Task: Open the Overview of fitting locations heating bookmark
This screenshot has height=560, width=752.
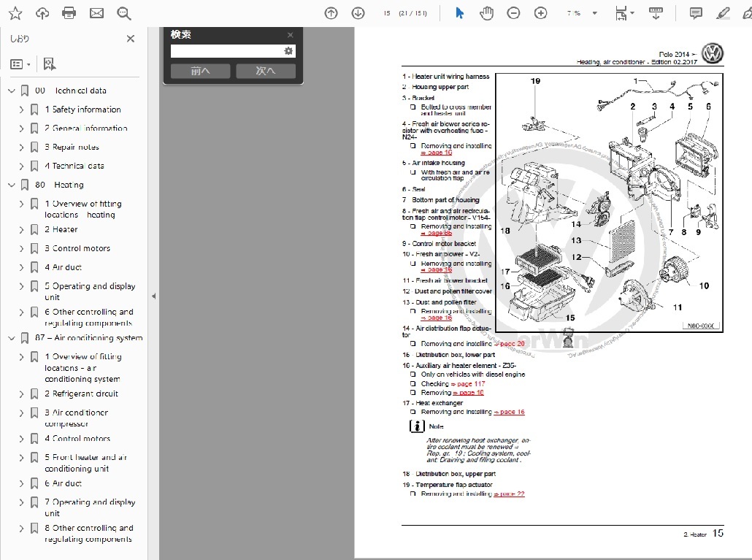Action: (83, 209)
